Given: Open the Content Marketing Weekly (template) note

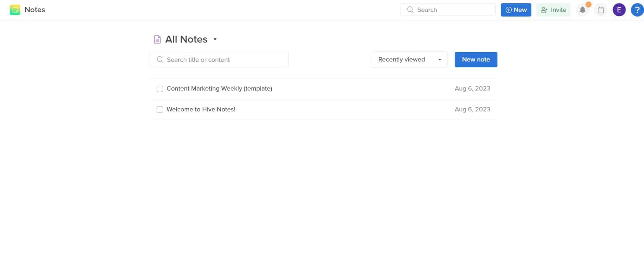Looking at the screenshot, I should click(x=219, y=88).
